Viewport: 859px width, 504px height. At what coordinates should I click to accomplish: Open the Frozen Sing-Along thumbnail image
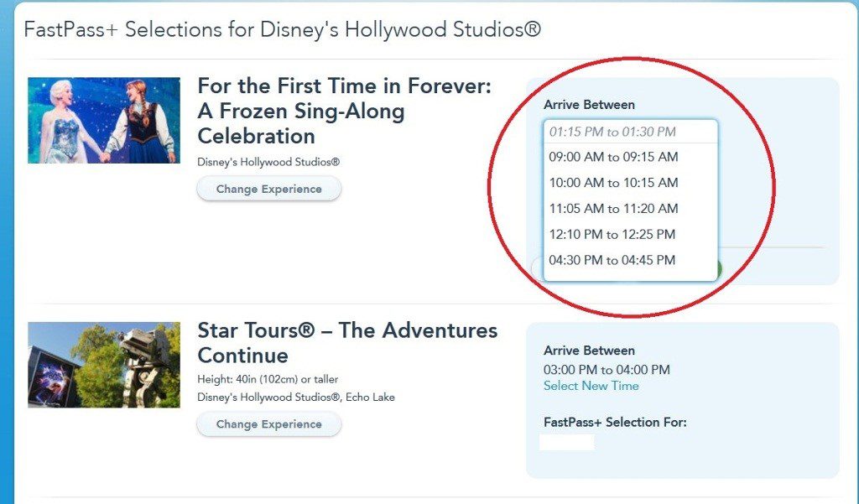(104, 120)
